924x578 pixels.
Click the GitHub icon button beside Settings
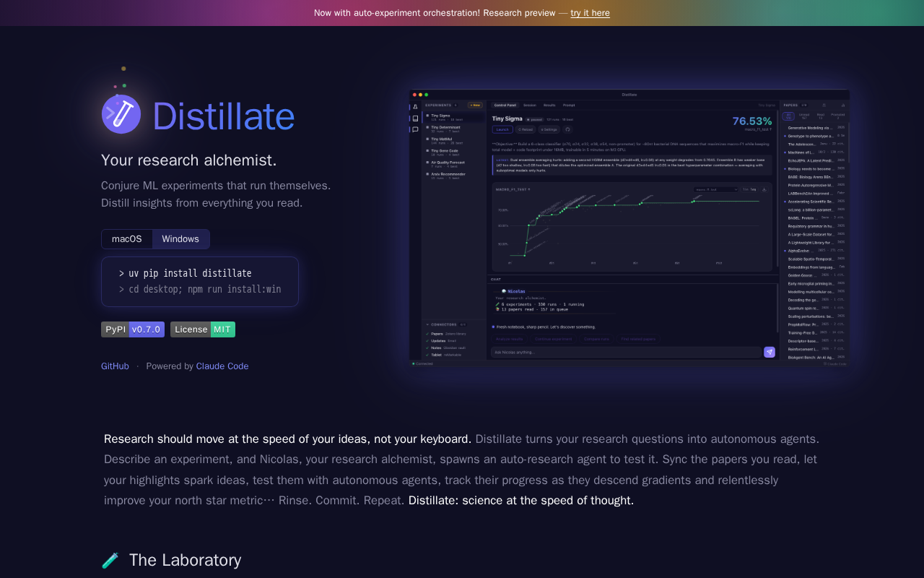(567, 129)
